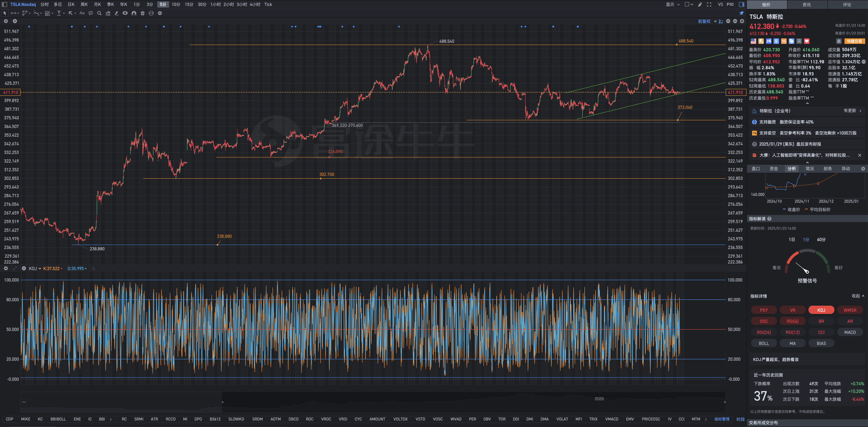Screen dimensions: 868x427
Task: Expand KDJ sub-chart with diagonal arrows
Action: pyautogui.click(x=15, y=268)
